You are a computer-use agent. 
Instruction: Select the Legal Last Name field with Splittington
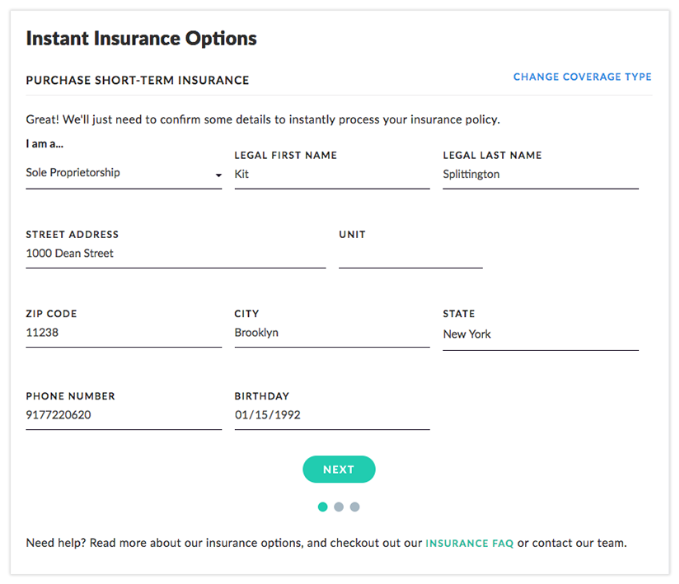coord(540,174)
